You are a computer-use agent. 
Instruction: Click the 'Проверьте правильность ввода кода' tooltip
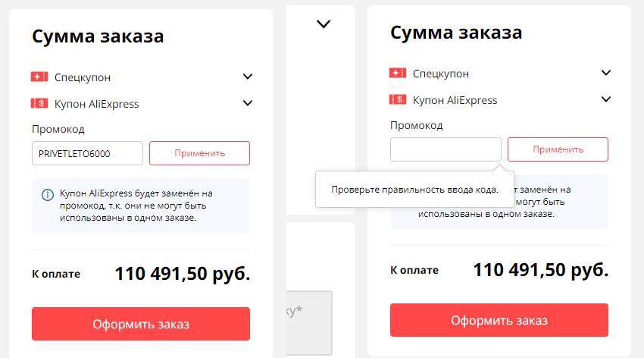(414, 190)
